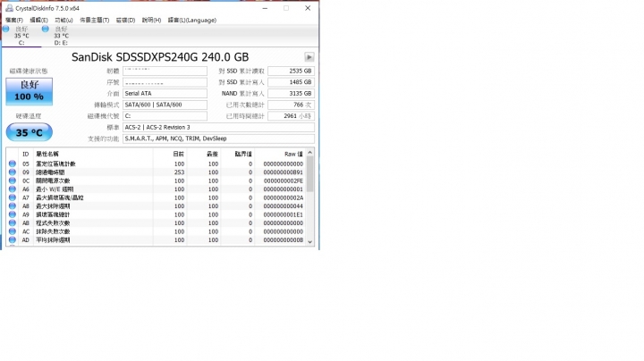Click raw value 000000000044 in row A8
Image resolution: width=644 pixels, height=361 pixels.
(x=284, y=206)
